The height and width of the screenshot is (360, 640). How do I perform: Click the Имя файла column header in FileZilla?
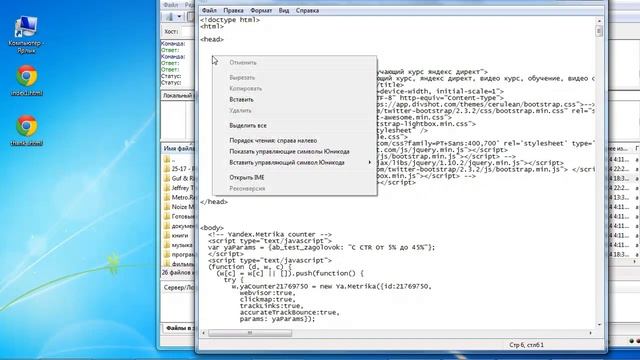coord(179,149)
